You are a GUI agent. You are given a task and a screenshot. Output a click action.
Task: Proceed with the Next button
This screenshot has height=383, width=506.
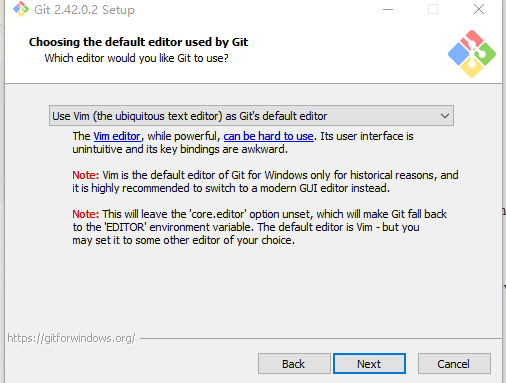369,364
